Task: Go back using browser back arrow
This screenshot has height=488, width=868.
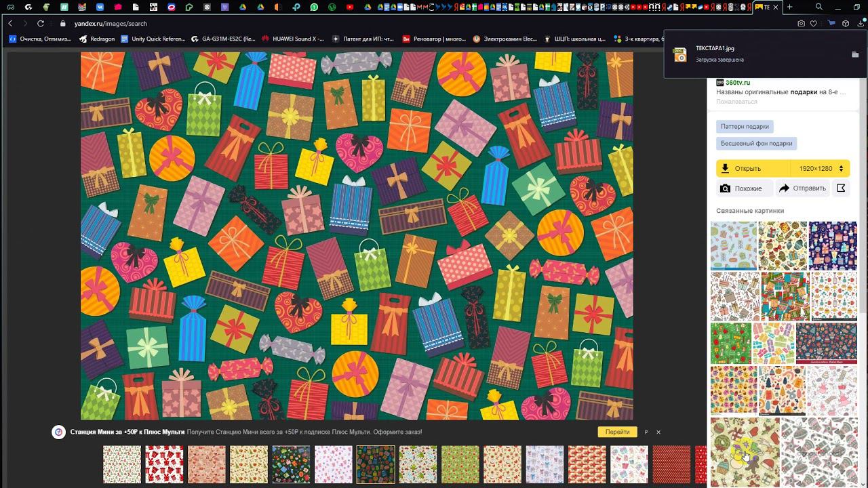Action: tap(11, 23)
